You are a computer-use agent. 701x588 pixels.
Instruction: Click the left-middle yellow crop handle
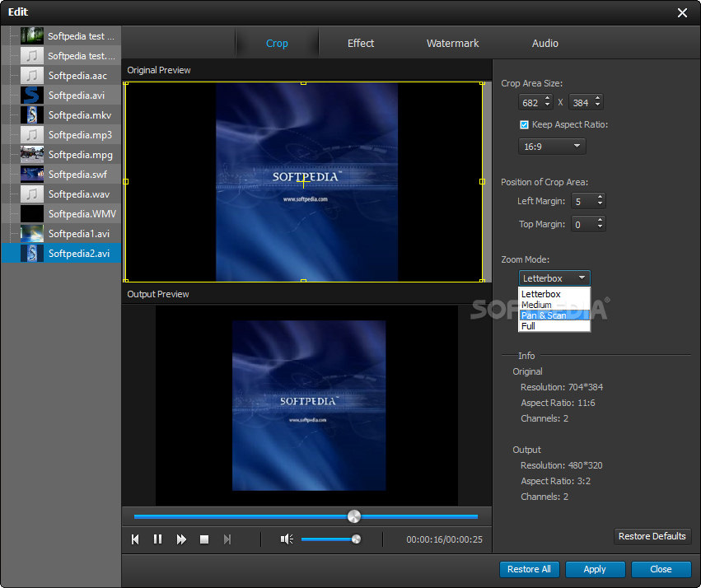(126, 182)
